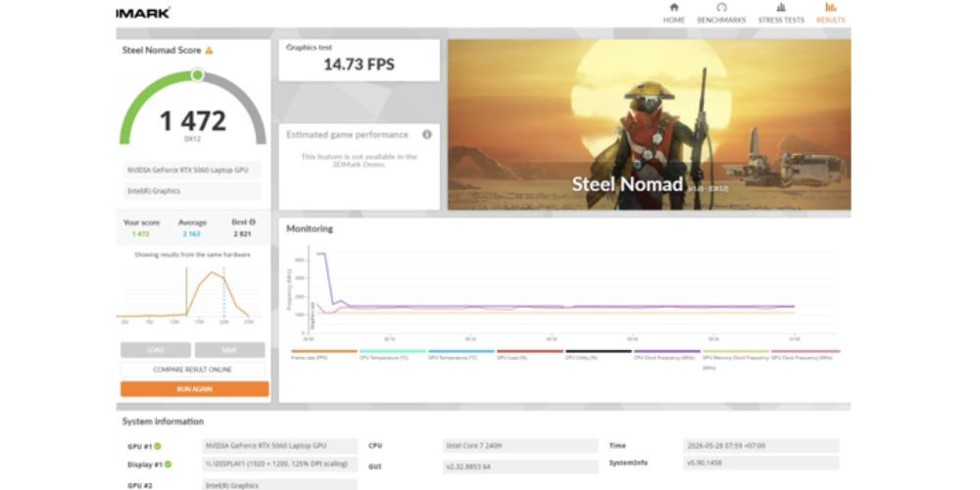Click the green check icon beside GPU #1
Image resolution: width=980 pixels, height=490 pixels.
(x=158, y=446)
